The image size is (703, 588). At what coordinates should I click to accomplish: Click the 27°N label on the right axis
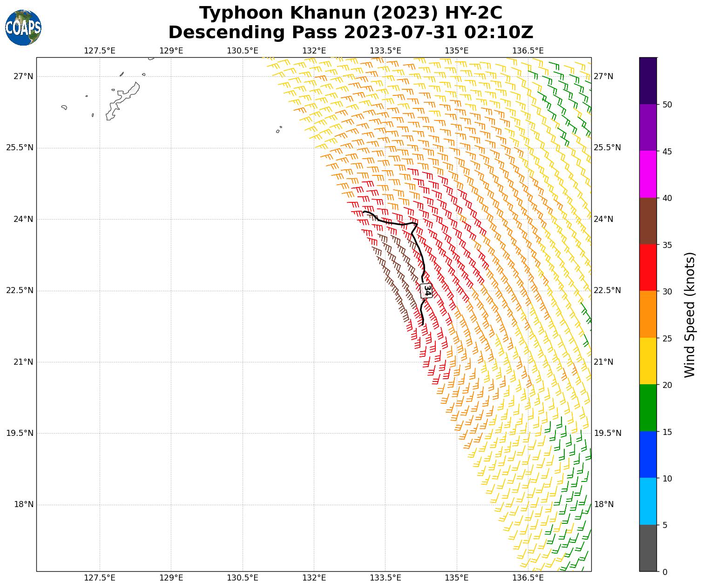[x=603, y=76]
